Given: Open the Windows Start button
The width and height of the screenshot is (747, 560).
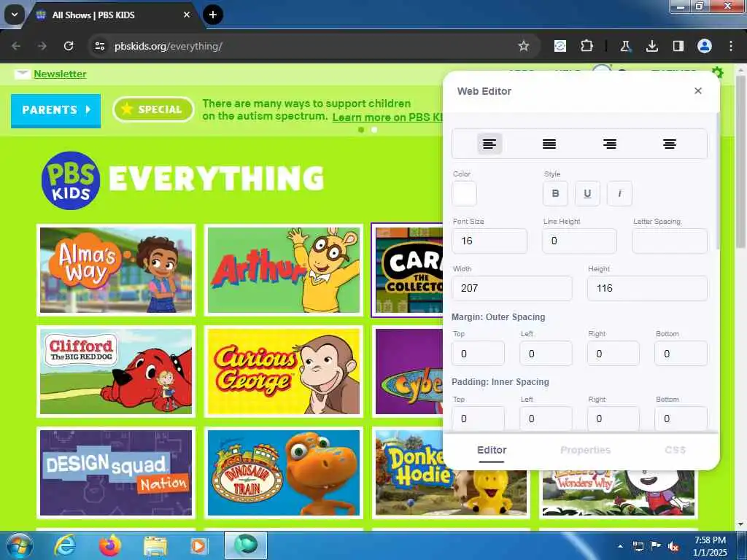Looking at the screenshot, I should (x=20, y=545).
